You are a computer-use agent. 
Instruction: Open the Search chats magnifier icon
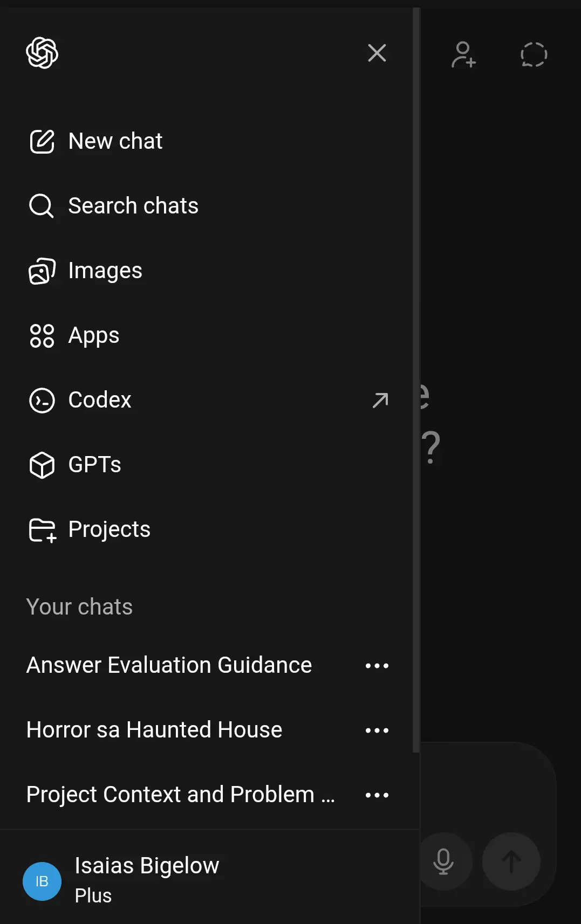[x=42, y=206]
